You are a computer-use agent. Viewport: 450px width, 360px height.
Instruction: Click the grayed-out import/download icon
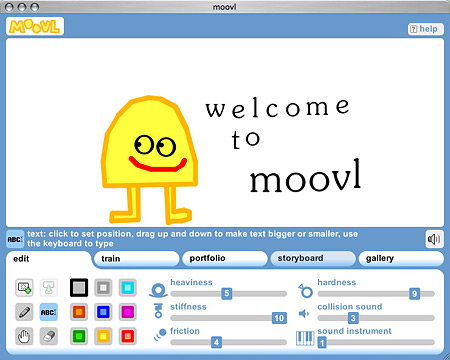49,287
